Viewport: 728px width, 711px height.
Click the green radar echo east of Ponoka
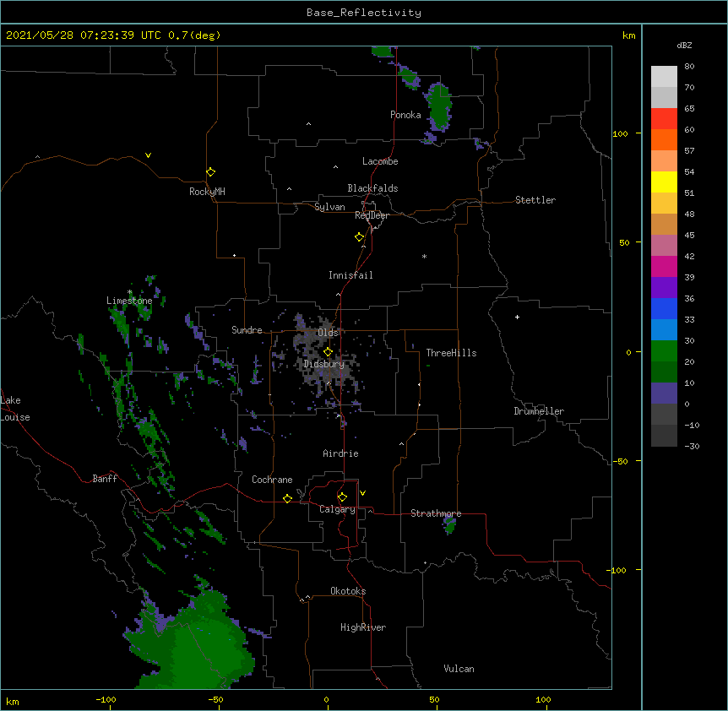[x=438, y=107]
